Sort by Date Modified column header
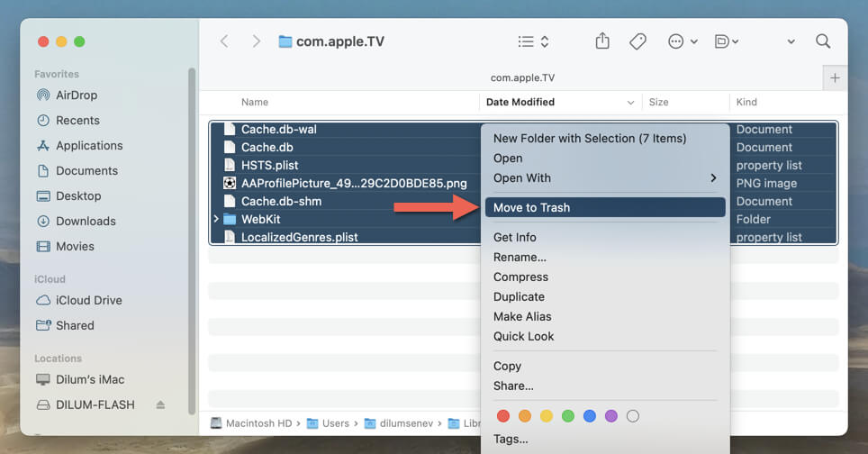This screenshot has width=868, height=454. point(520,103)
